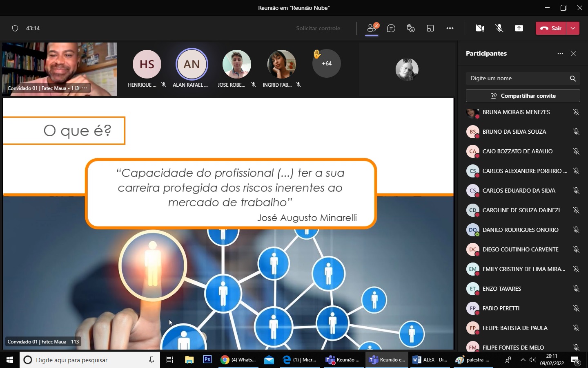588x368 pixels.
Task: Open the participants panel icon
Action: [x=372, y=28]
